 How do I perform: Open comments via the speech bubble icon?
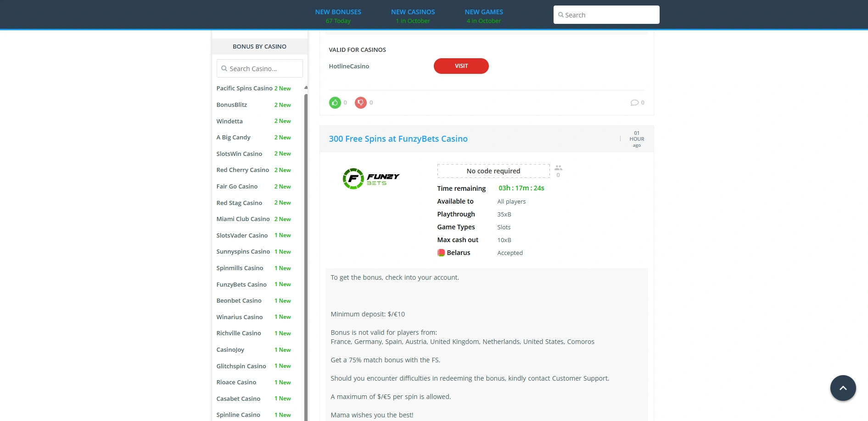(x=634, y=103)
